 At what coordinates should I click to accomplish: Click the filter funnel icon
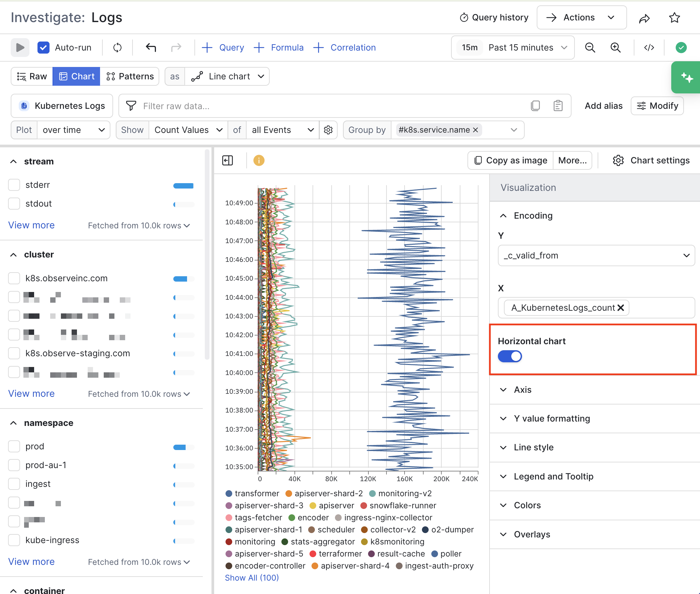[131, 106]
